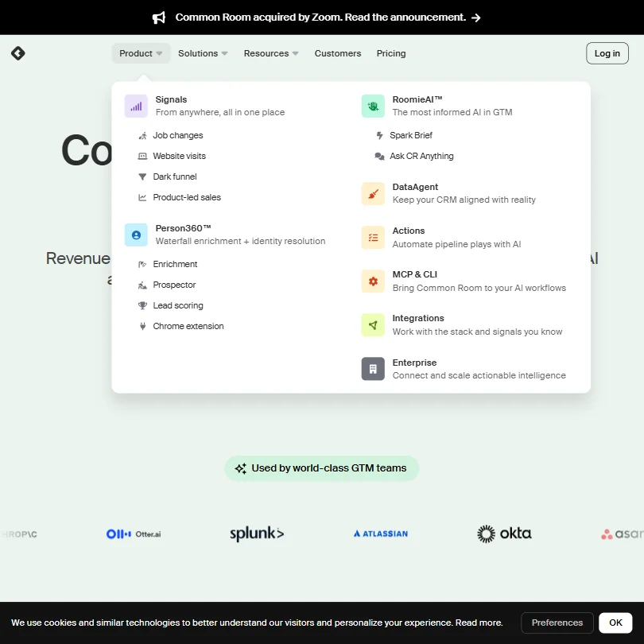Viewport: 644px width, 644px height.
Task: Open the Spark Brief link
Action: click(x=411, y=135)
